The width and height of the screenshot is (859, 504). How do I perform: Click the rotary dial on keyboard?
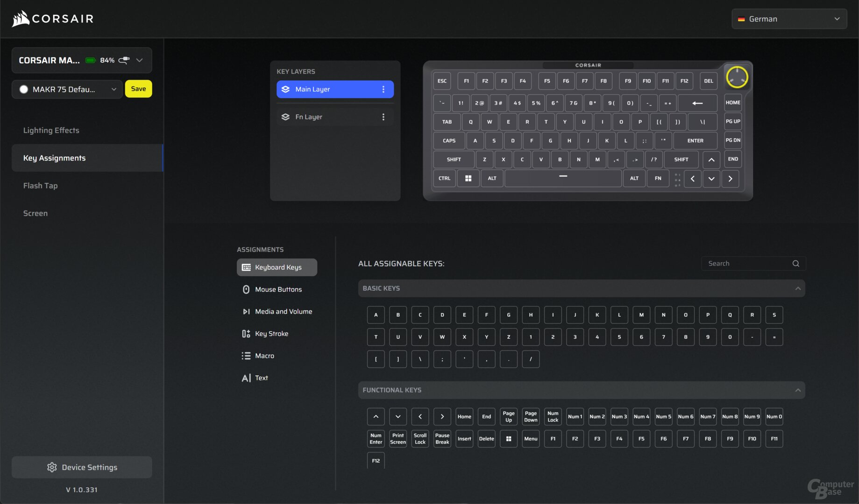click(737, 77)
